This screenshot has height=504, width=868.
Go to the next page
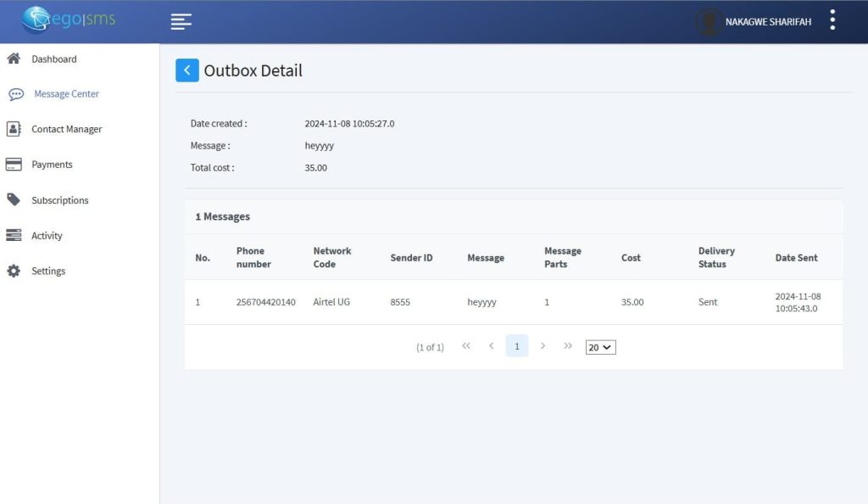542,346
